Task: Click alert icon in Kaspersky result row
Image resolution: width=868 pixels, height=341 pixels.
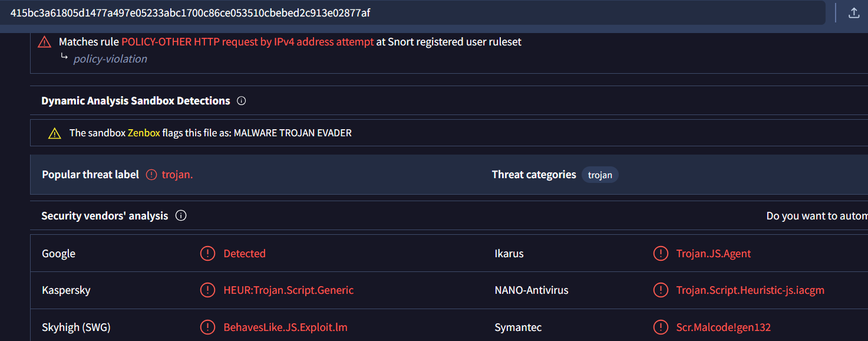Action: (207, 290)
